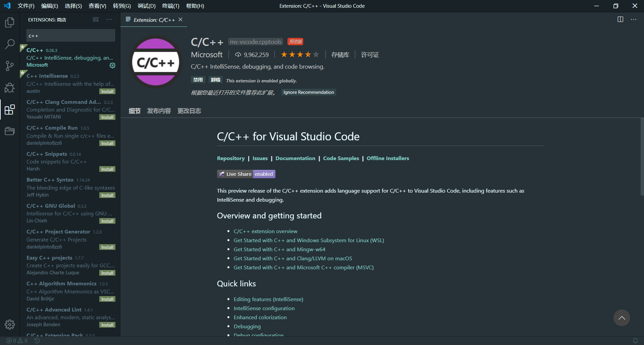
Task: Click the Live Share enabled badge
Action: click(x=246, y=174)
